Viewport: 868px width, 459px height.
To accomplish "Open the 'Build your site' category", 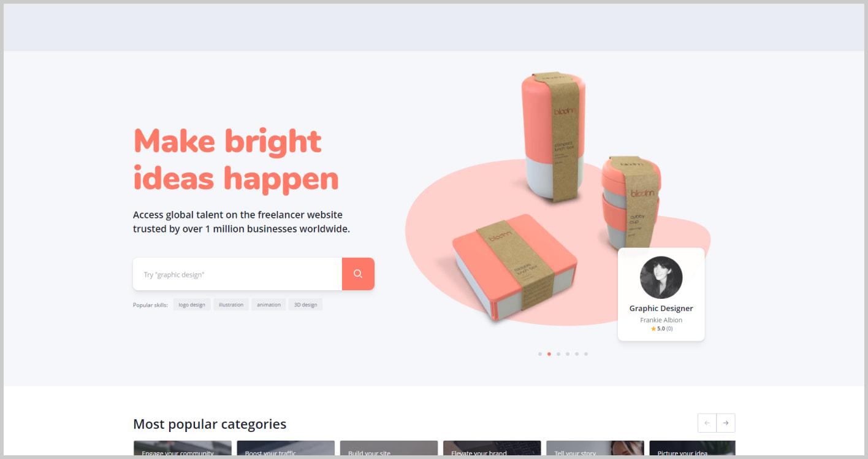I will 389,448.
